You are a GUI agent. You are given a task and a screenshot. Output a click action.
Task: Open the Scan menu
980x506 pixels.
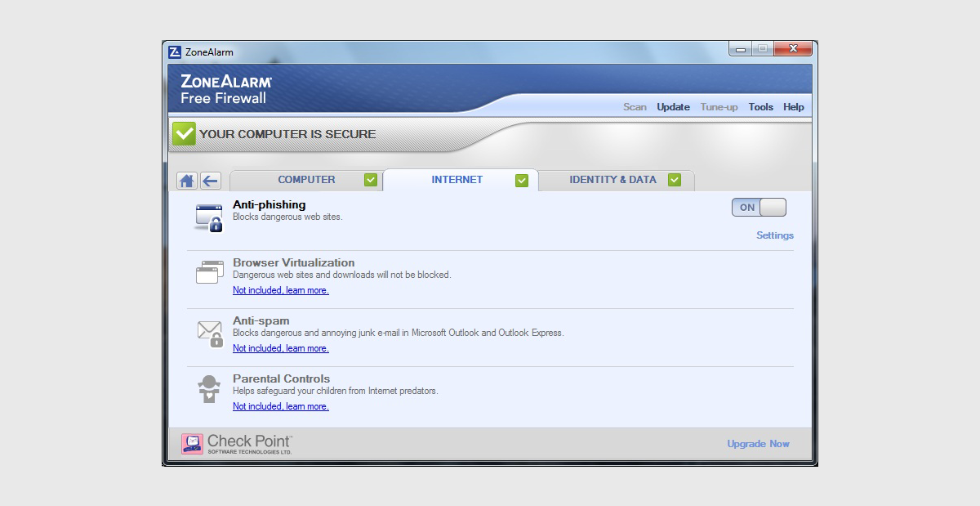(x=635, y=107)
